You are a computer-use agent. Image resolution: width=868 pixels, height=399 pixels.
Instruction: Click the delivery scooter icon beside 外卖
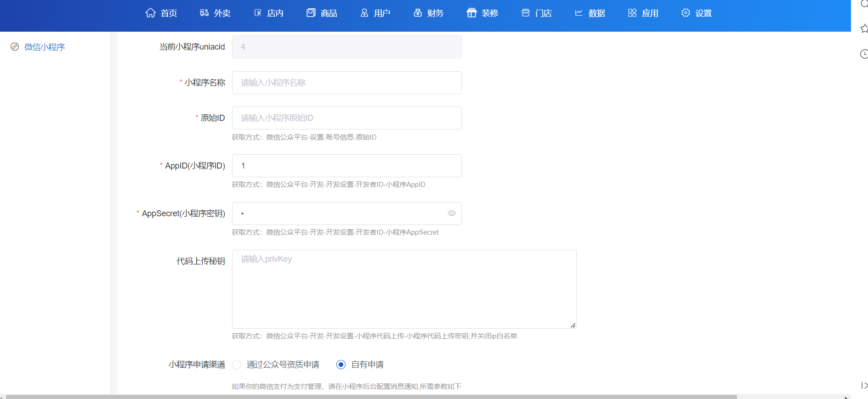[204, 13]
